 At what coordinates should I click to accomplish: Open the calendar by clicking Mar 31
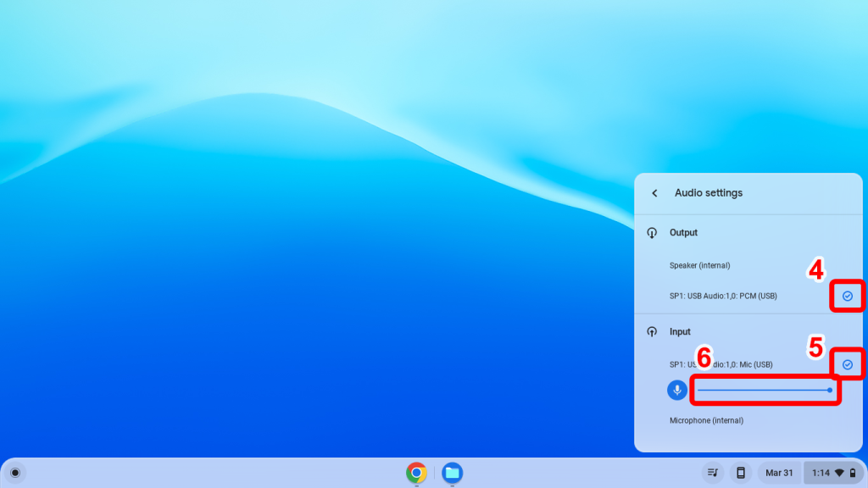[x=777, y=473]
